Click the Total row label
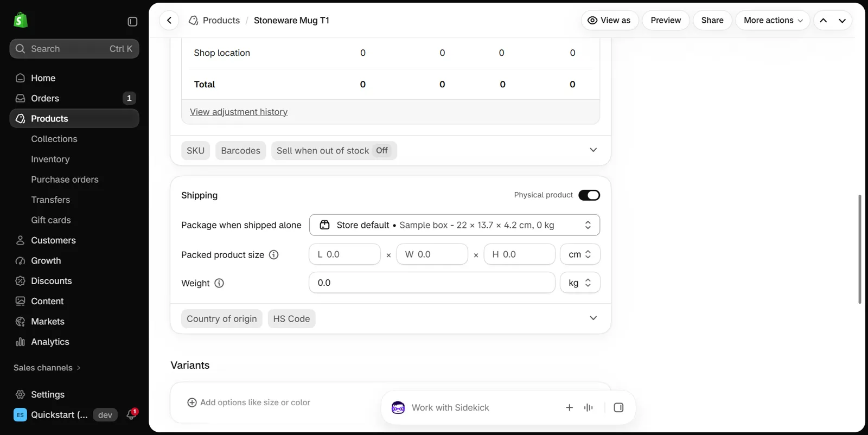This screenshot has height=435, width=868. coord(205,84)
